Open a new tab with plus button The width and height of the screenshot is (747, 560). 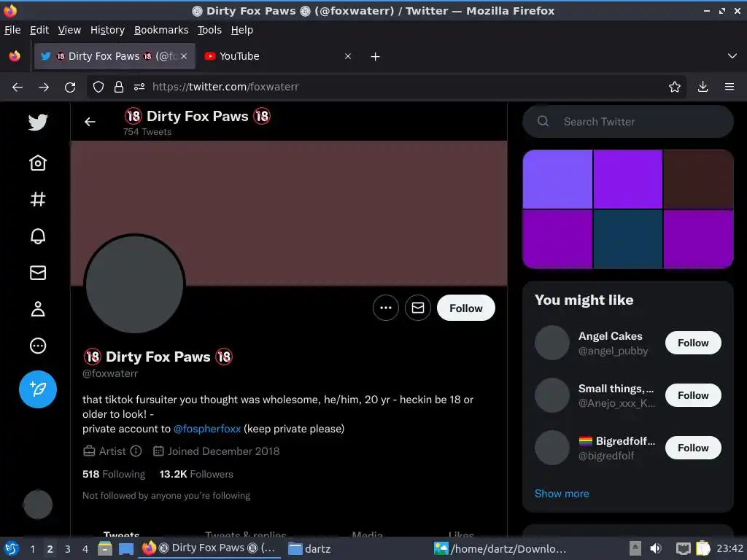pyautogui.click(x=376, y=57)
